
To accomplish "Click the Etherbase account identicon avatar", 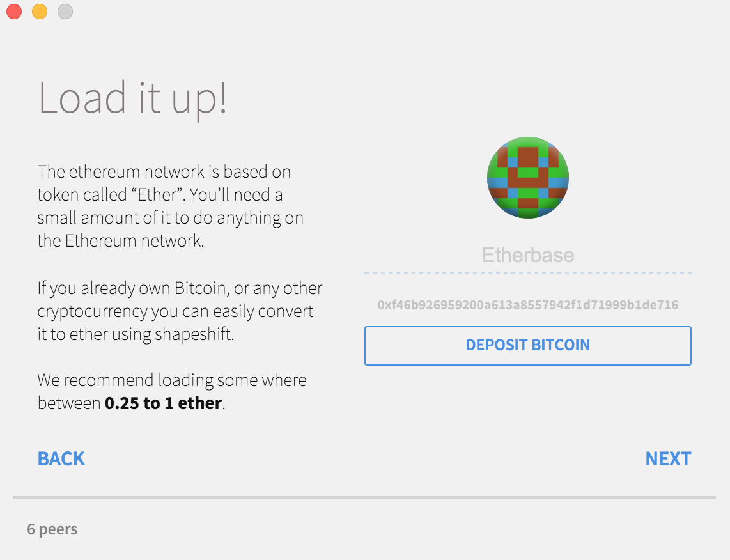I will pos(527,177).
